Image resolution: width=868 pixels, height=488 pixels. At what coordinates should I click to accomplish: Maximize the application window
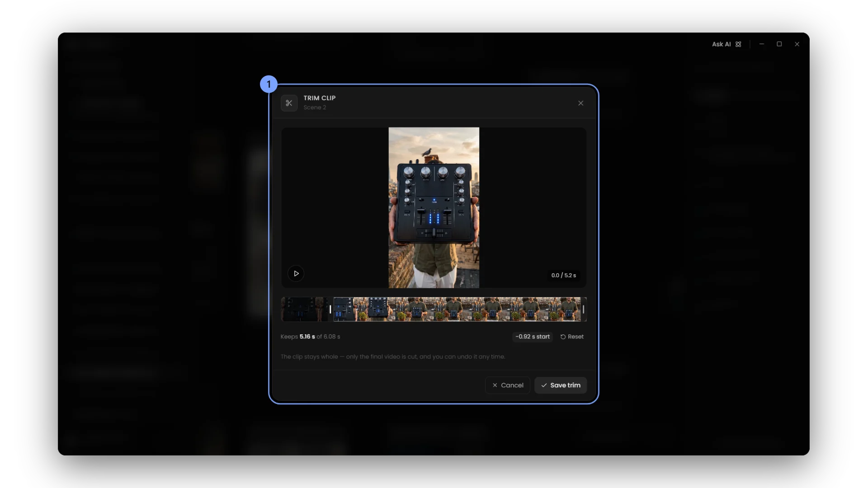(779, 44)
